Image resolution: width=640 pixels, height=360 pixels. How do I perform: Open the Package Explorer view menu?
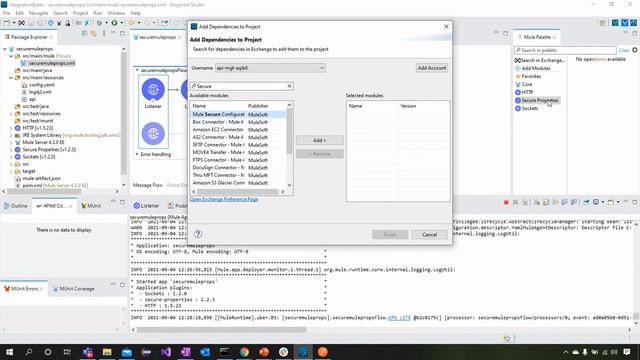(x=104, y=34)
